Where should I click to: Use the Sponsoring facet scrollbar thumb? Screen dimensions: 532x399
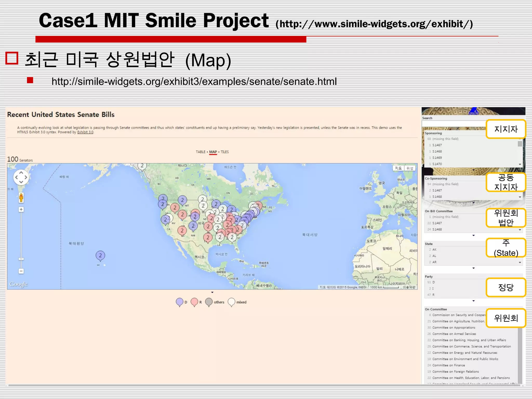coord(520,144)
